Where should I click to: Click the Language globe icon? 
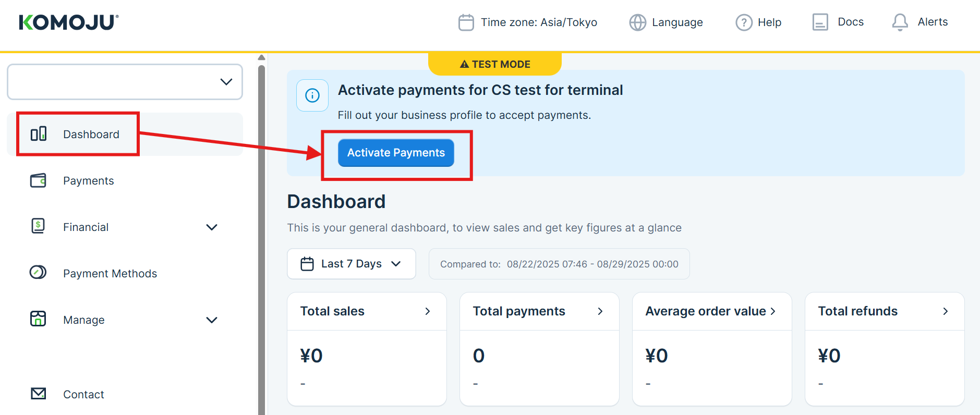coord(637,22)
